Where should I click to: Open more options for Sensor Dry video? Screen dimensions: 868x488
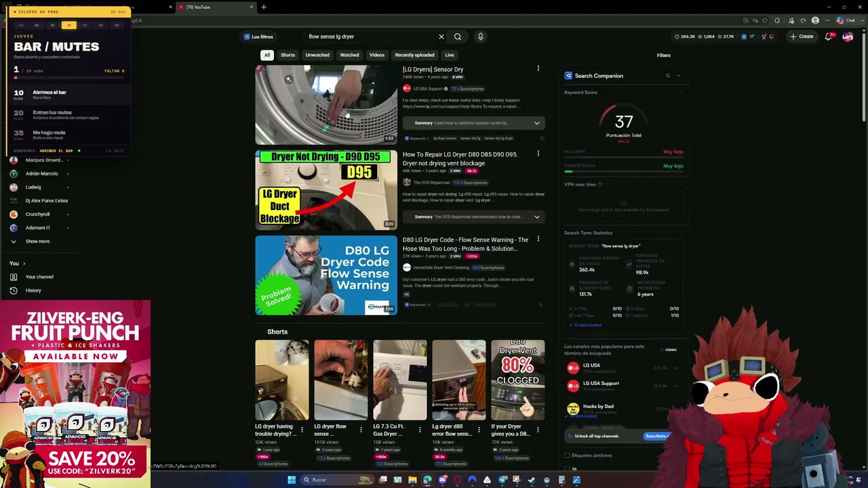[x=538, y=68]
